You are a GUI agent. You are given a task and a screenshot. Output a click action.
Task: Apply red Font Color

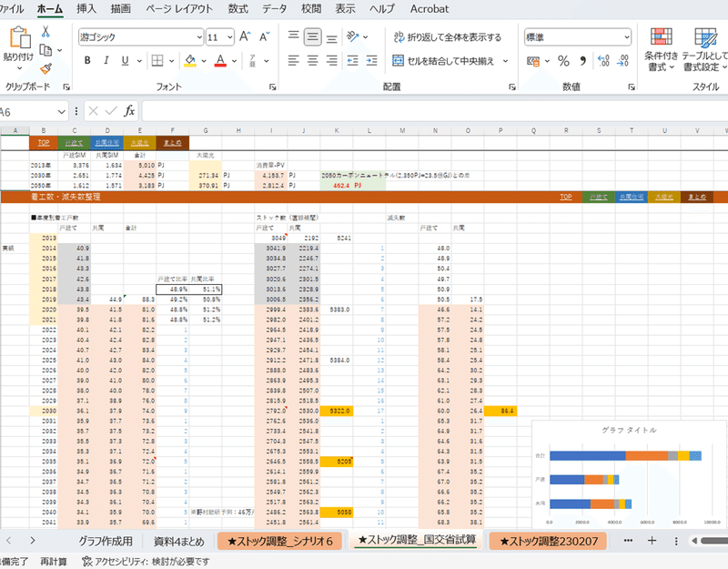click(220, 60)
